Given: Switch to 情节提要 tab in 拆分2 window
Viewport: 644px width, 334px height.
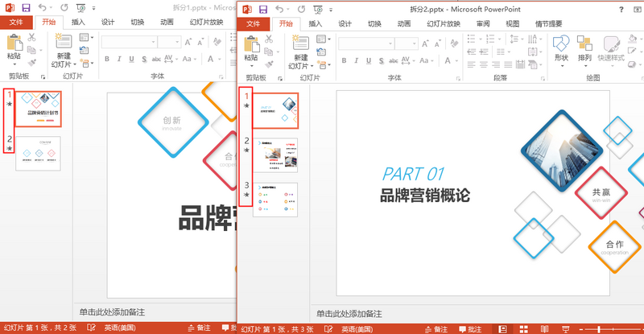Looking at the screenshot, I should tap(548, 24).
